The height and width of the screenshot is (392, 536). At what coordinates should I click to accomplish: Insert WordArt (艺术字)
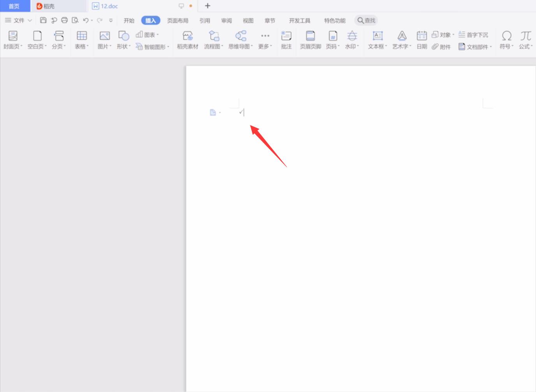click(402, 40)
